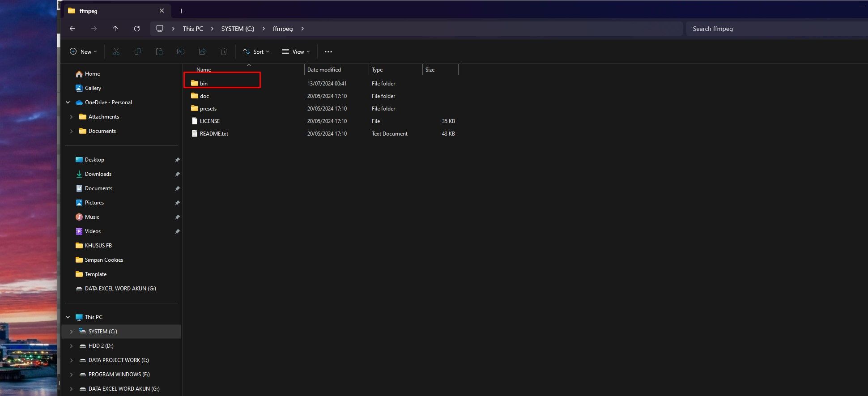The width and height of the screenshot is (868, 396).
Task: Click the Paste clipboard icon
Action: 159,52
